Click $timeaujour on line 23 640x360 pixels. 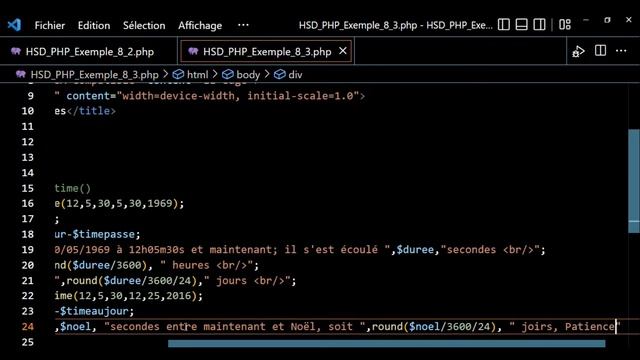point(94,311)
